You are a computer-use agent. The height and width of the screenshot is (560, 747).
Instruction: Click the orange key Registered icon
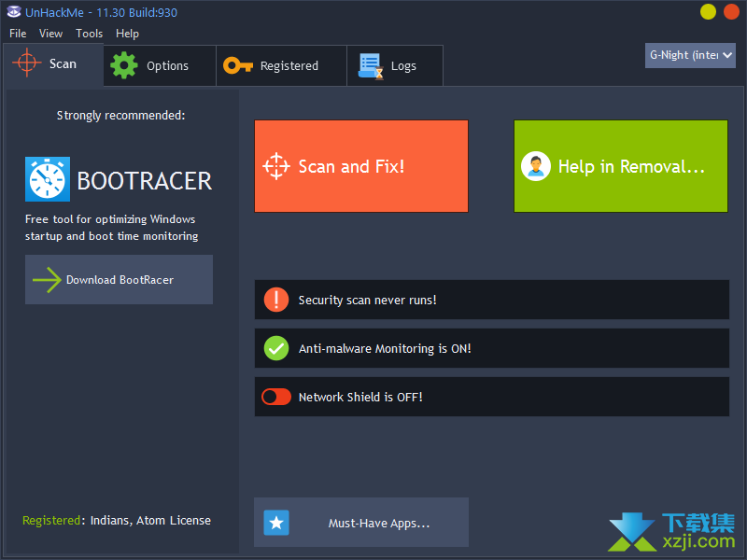238,65
